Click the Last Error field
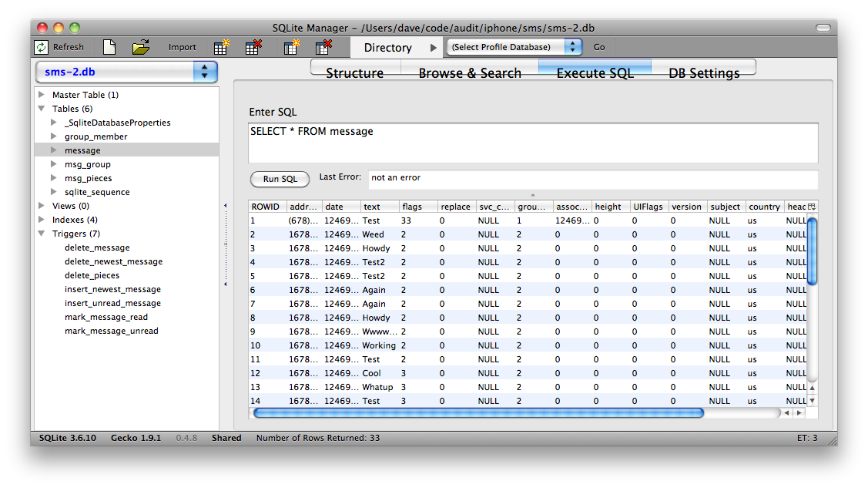The height and width of the screenshot is (488, 868). (x=593, y=178)
